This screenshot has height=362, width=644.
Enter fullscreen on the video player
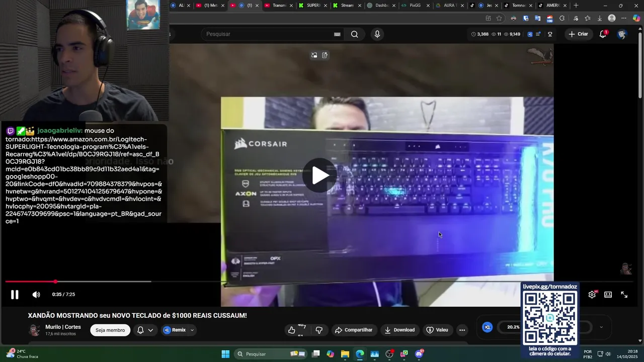pos(624,295)
